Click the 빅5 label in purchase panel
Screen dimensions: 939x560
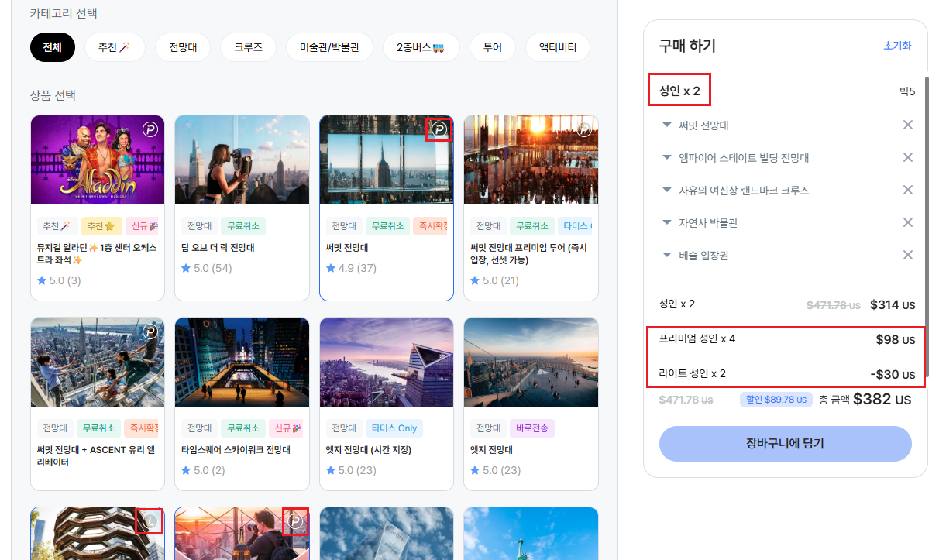tap(907, 91)
